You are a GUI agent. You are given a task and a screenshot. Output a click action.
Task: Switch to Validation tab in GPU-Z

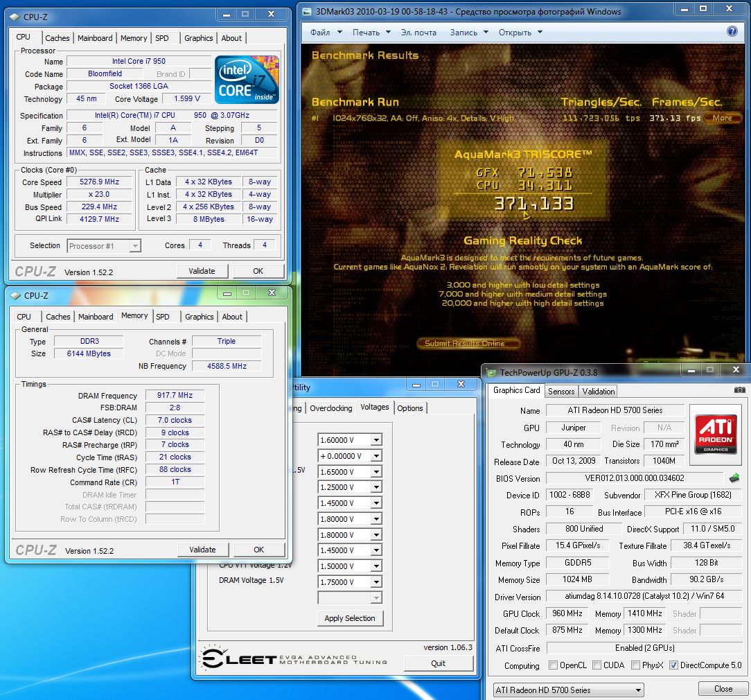(x=598, y=392)
